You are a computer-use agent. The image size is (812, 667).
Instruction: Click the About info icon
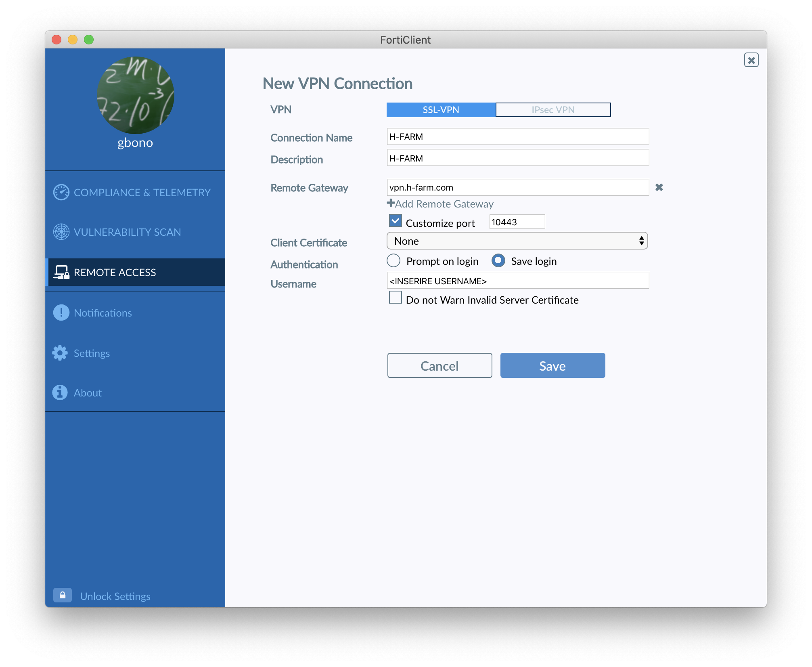61,392
